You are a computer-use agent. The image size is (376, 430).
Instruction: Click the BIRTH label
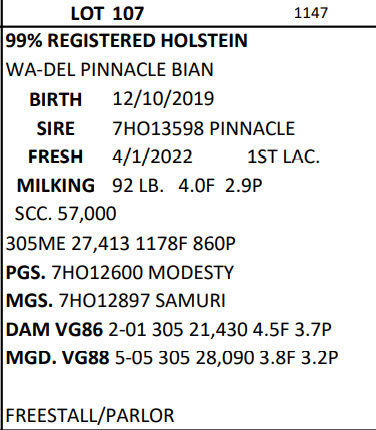coord(56,99)
